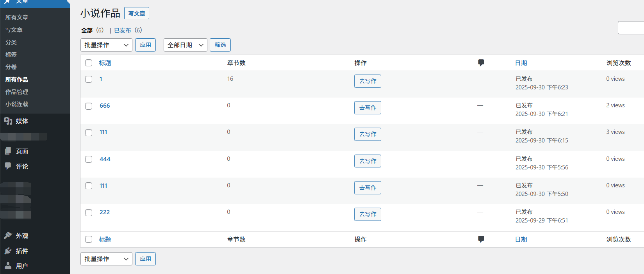
Task: Click 去写作 button for novel 222
Action: (x=367, y=214)
